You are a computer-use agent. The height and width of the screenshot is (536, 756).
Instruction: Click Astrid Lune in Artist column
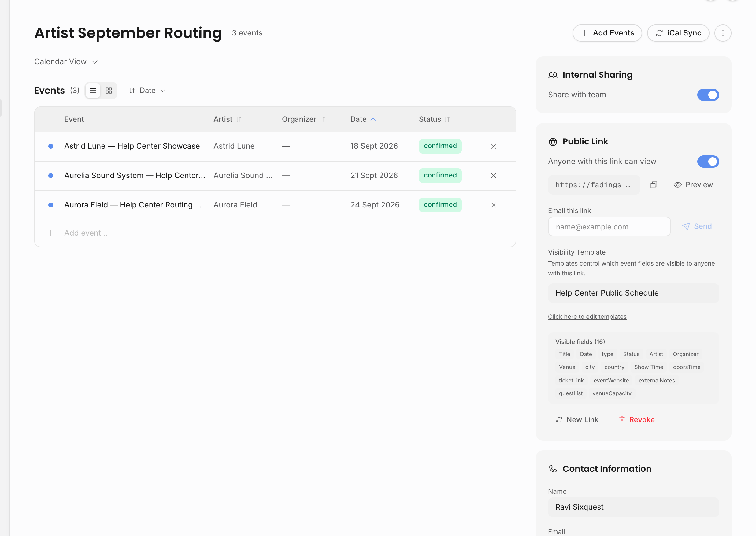click(234, 146)
